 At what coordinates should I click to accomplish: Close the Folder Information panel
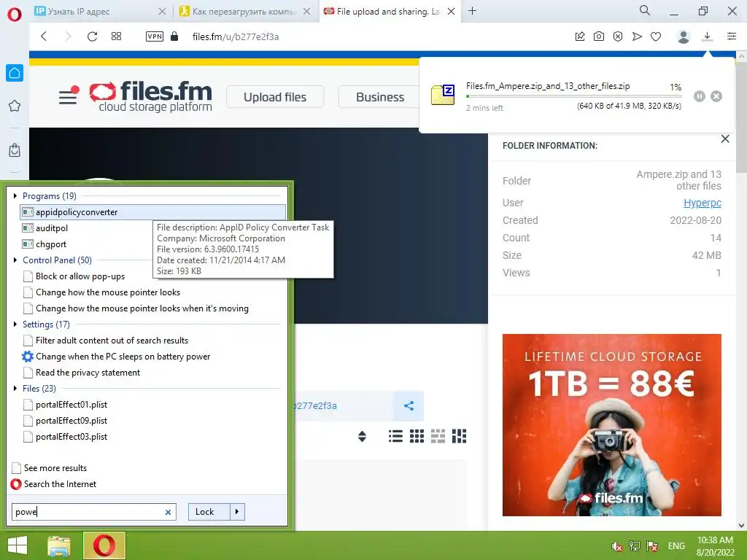pos(725,139)
